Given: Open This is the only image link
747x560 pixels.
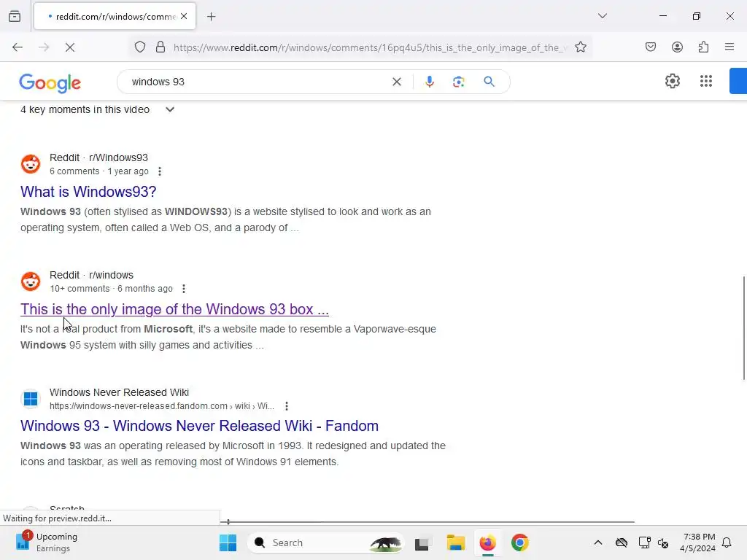Looking at the screenshot, I should [x=174, y=309].
